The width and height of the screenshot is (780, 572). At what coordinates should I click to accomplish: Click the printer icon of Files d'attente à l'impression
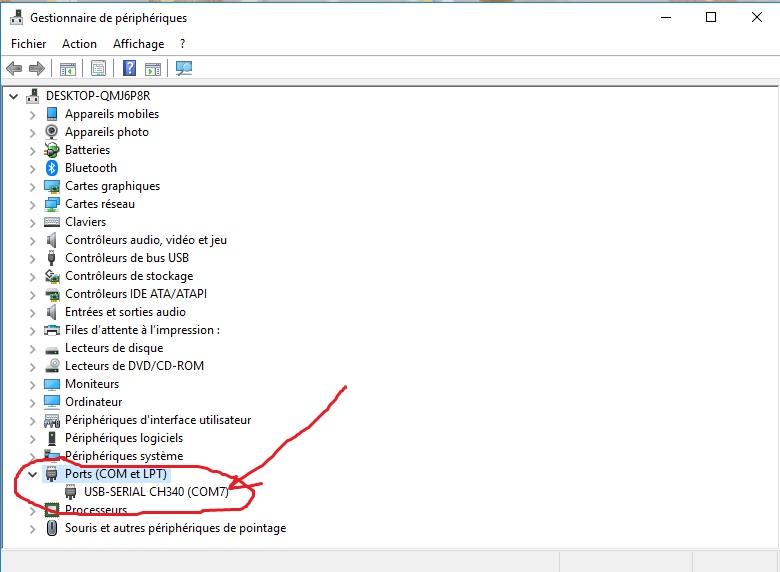[x=52, y=330]
